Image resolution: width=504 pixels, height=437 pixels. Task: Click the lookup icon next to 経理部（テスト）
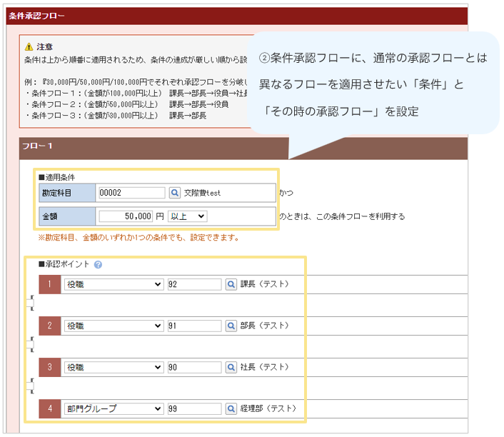click(x=231, y=409)
